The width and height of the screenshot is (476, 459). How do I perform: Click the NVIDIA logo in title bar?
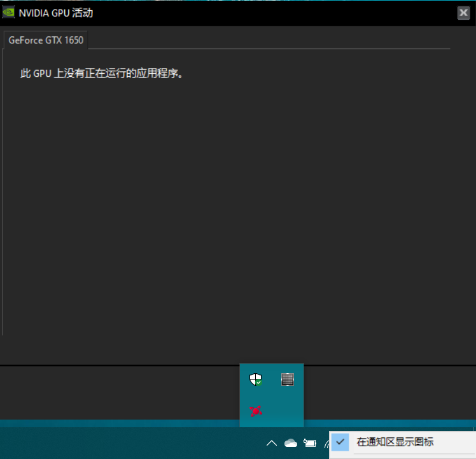click(x=8, y=13)
